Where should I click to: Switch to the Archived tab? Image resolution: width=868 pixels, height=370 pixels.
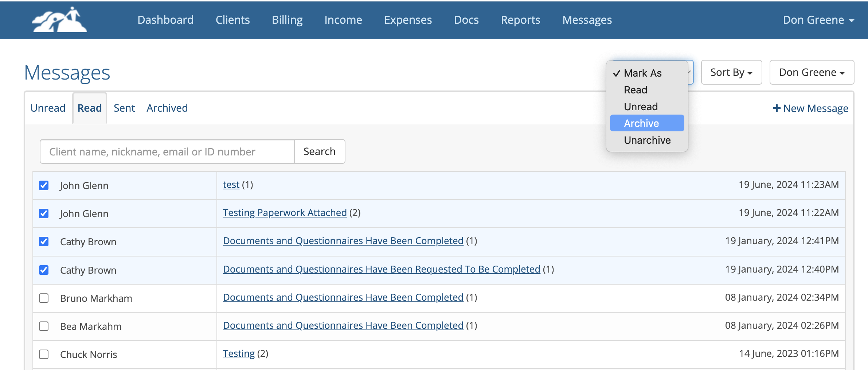[x=167, y=108]
